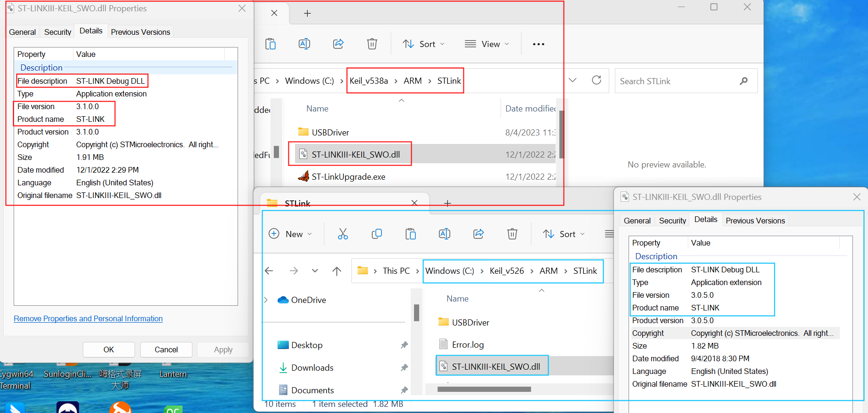868x413 pixels.
Task: Click the Cut scissors icon in lower Explorer
Action: (342, 234)
